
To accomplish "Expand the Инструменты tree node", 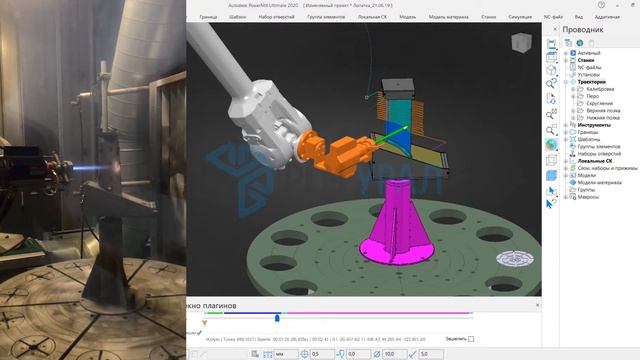I will tap(566, 125).
